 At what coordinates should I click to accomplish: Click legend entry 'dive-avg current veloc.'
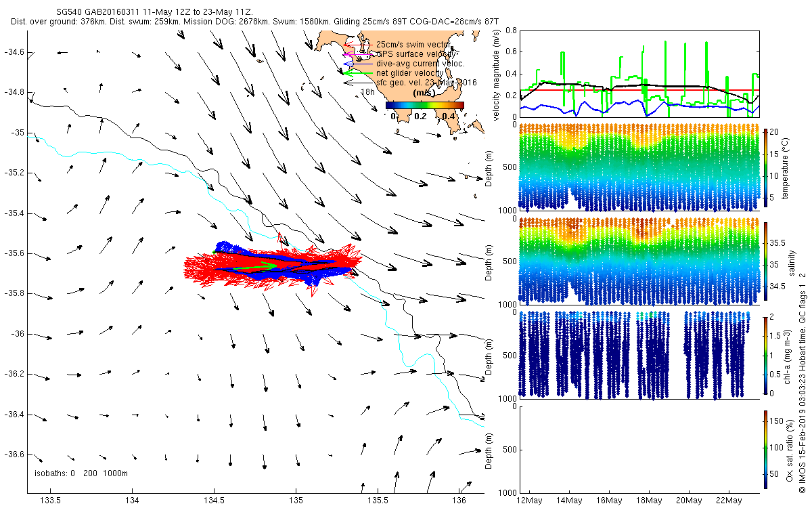pyautogui.click(x=420, y=63)
